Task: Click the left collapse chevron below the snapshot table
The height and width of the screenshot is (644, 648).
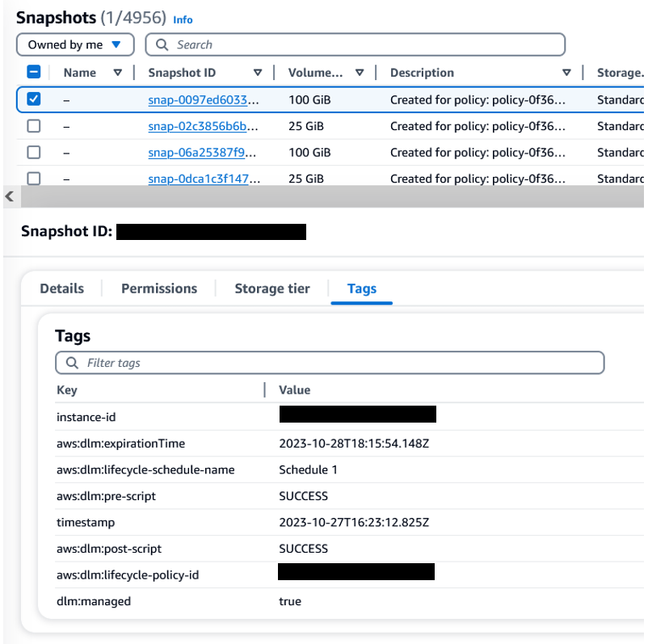Action: [x=8, y=196]
